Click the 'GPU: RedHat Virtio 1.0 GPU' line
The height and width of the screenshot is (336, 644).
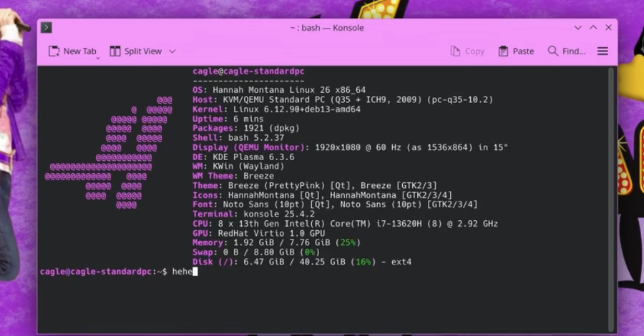(259, 234)
